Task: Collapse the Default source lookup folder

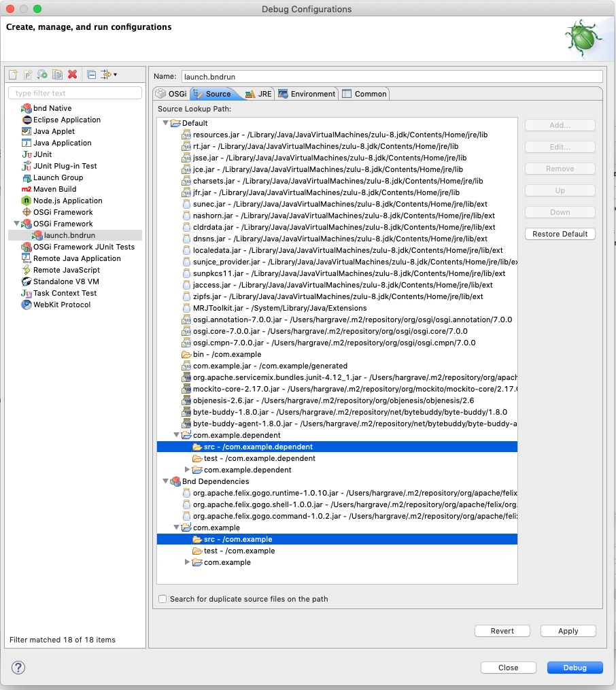Action: 165,124
